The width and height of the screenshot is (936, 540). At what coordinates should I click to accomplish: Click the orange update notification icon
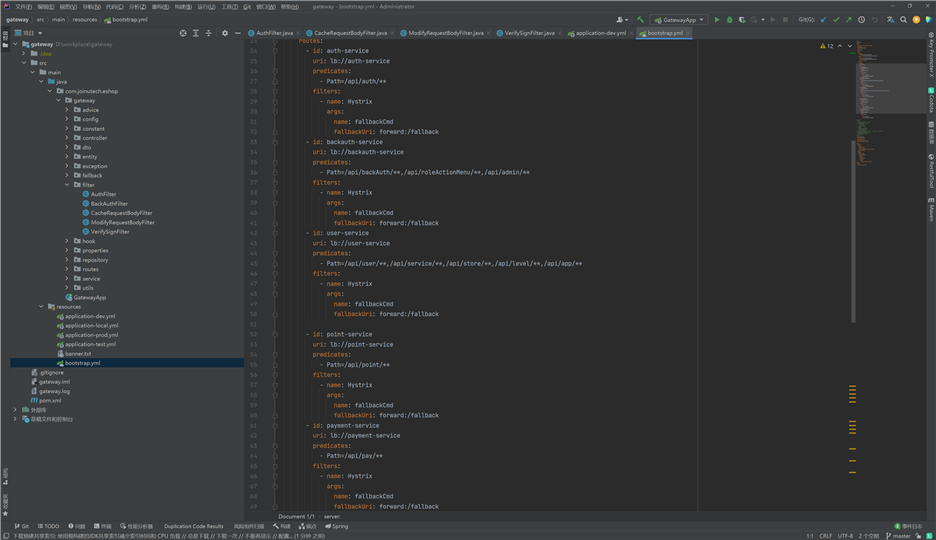coord(916,20)
